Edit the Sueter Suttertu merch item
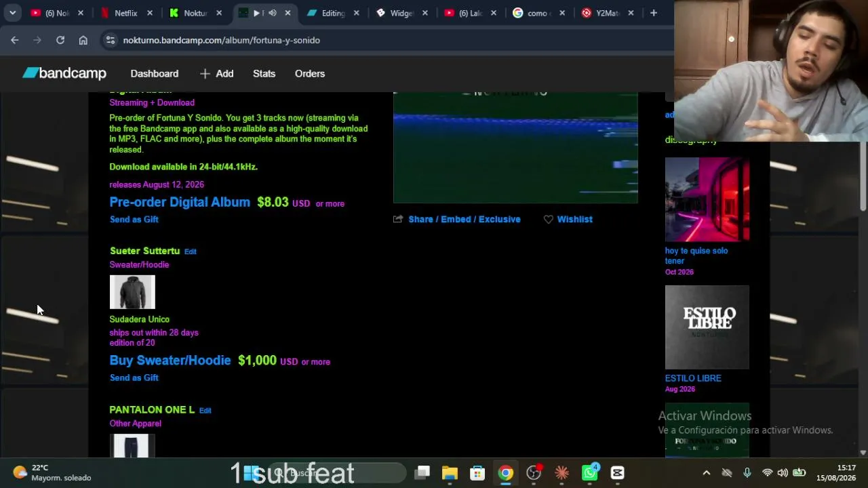The width and height of the screenshot is (868, 488). tap(191, 251)
